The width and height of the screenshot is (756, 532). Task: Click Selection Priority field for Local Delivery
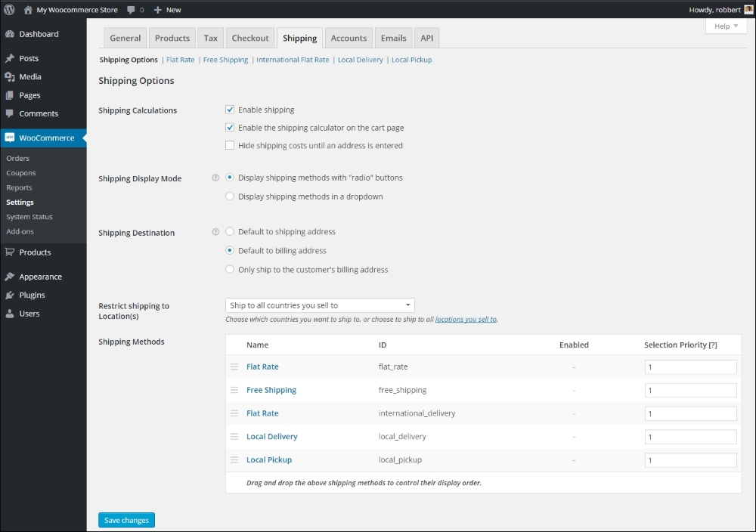click(x=690, y=437)
